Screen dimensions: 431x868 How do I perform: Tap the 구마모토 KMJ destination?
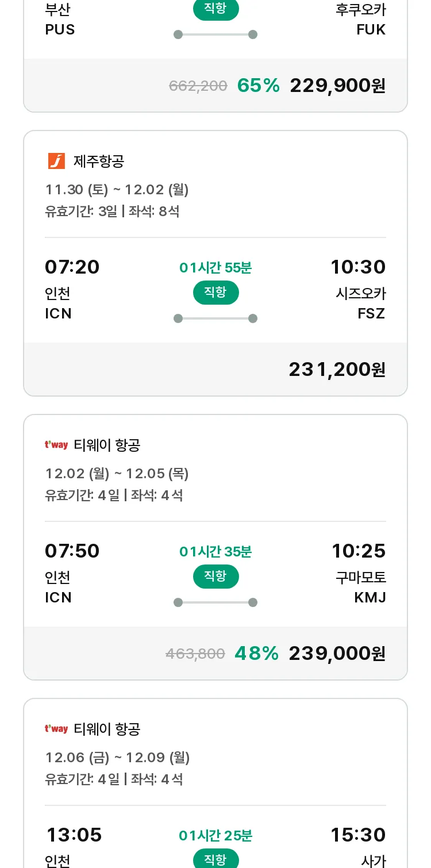(x=361, y=587)
